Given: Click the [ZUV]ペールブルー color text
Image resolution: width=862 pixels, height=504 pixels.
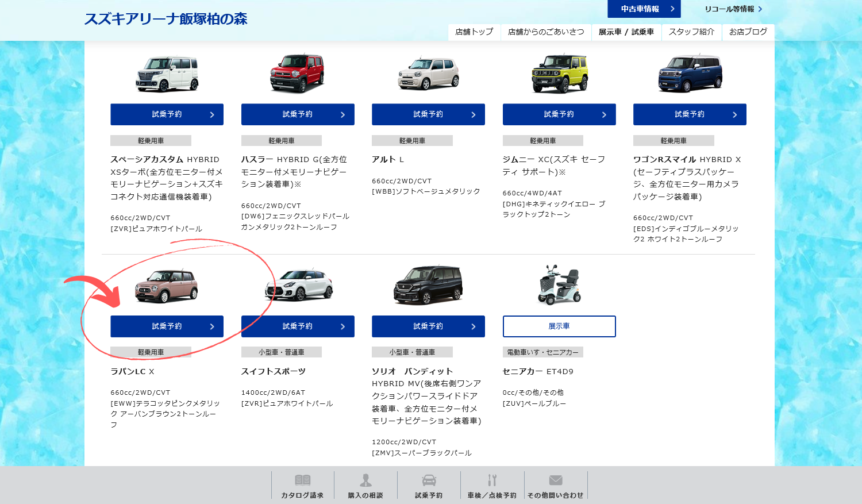Looking at the screenshot, I should pos(534,404).
